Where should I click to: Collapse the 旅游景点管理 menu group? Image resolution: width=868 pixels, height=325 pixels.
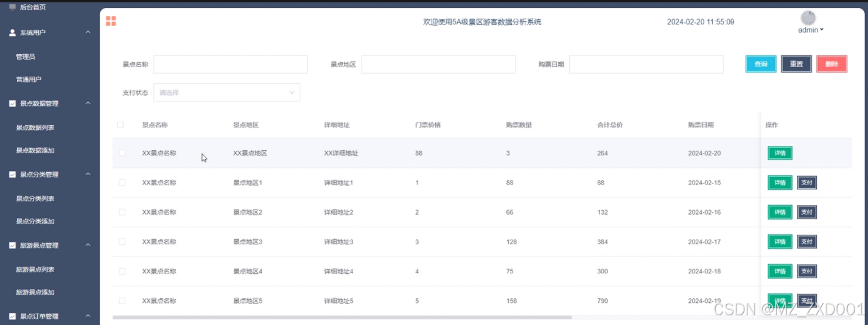coord(88,245)
